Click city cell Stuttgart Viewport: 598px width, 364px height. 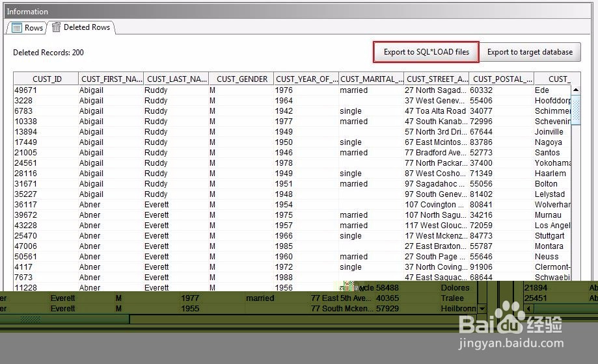coord(552,236)
